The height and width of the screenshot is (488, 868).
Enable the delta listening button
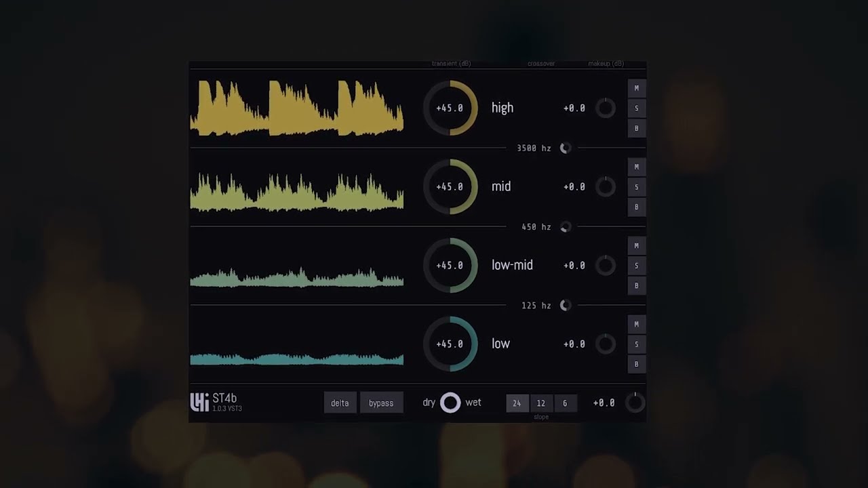(340, 403)
